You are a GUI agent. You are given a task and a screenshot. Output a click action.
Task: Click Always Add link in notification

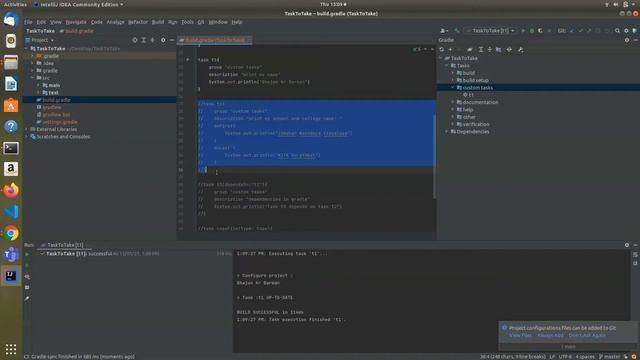(550, 335)
